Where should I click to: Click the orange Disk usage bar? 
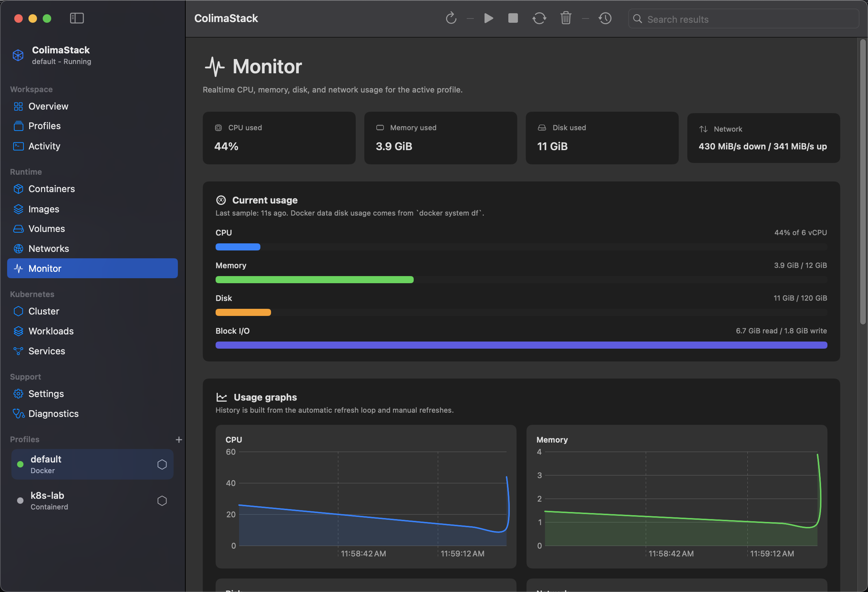click(x=243, y=312)
